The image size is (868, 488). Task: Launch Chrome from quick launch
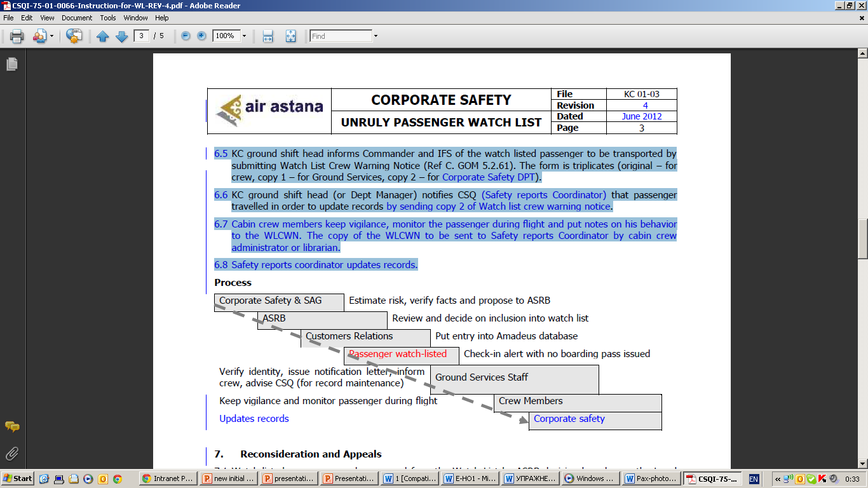(117, 478)
